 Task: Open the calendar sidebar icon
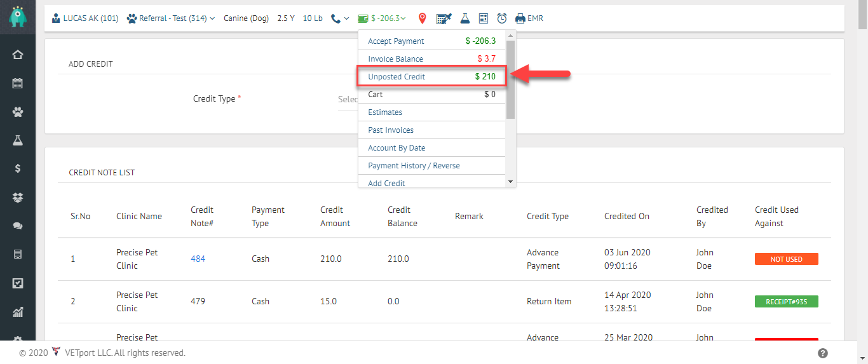tap(18, 83)
